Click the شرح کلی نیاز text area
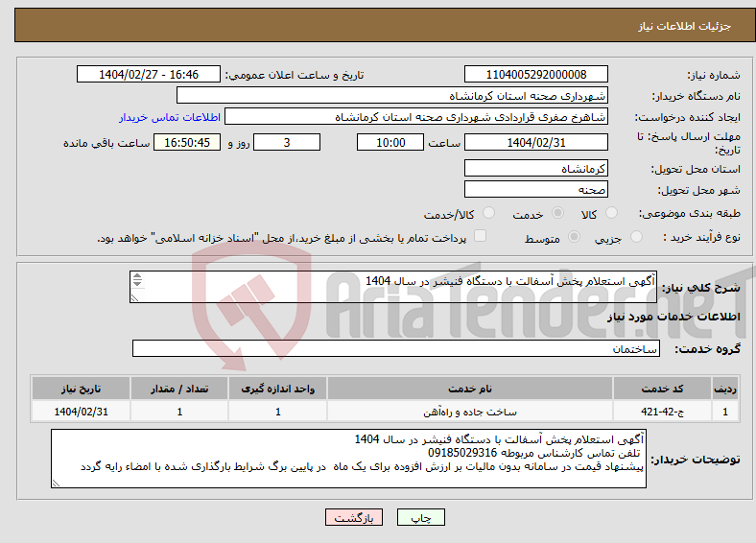 [393, 287]
